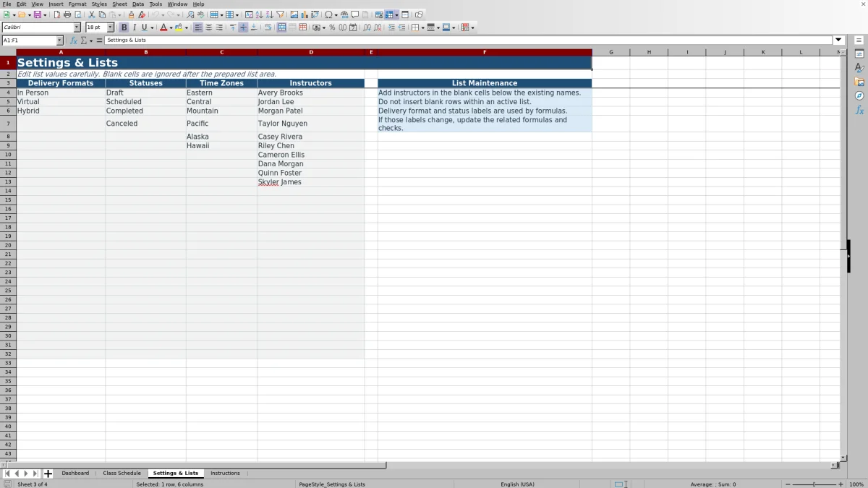Open the Format menu

coord(77,4)
